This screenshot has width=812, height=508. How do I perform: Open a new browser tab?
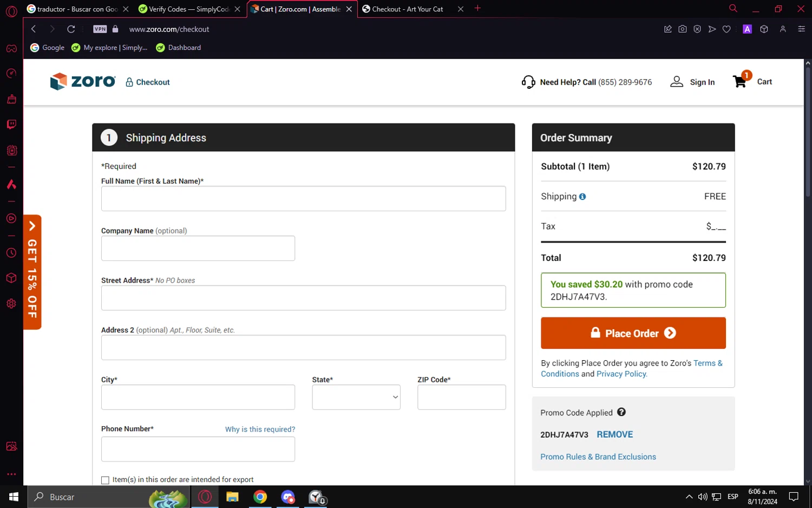477,9
